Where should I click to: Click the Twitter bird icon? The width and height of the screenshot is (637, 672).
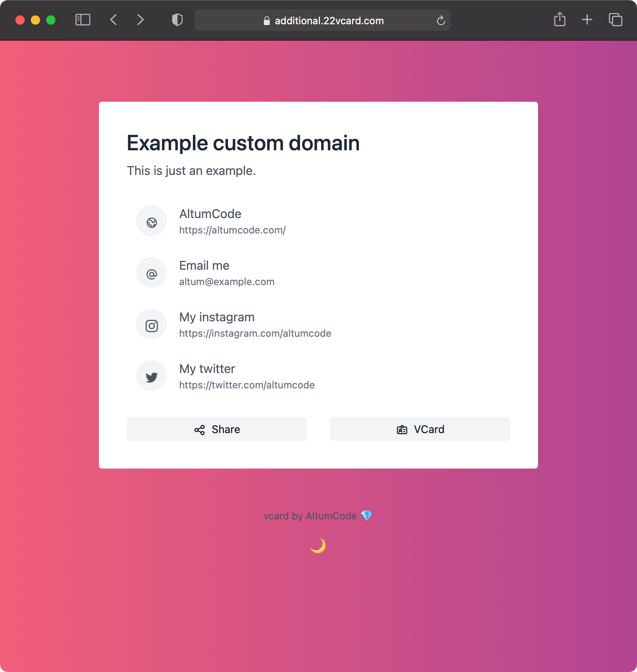point(151,376)
